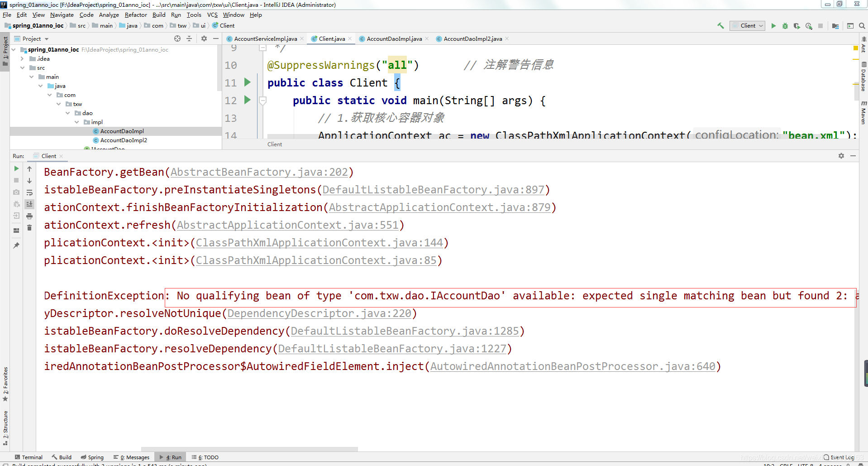Close the Client.java editor tab
The height and width of the screenshot is (466, 868).
point(350,38)
